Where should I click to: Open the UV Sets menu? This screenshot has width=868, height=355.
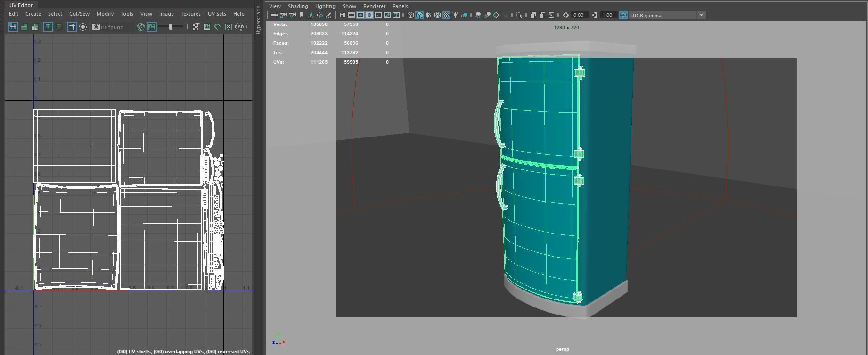coord(217,14)
